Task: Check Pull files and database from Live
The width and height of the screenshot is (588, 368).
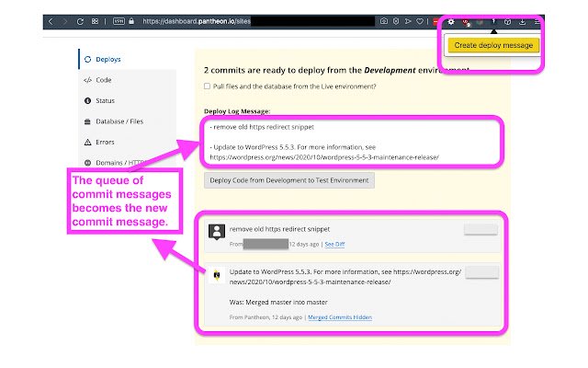Action: click(207, 86)
